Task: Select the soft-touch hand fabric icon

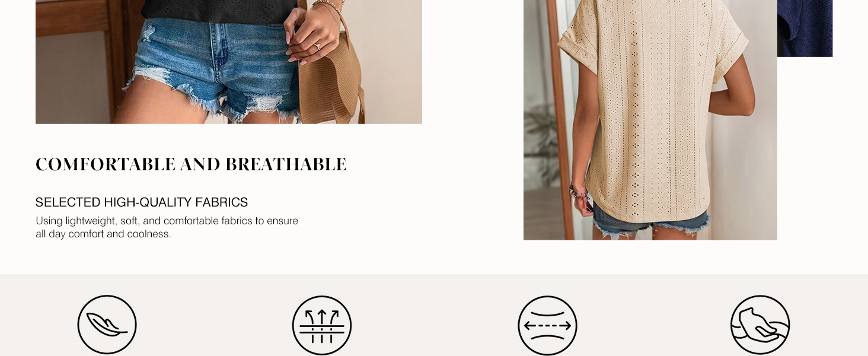Action: 760,325
